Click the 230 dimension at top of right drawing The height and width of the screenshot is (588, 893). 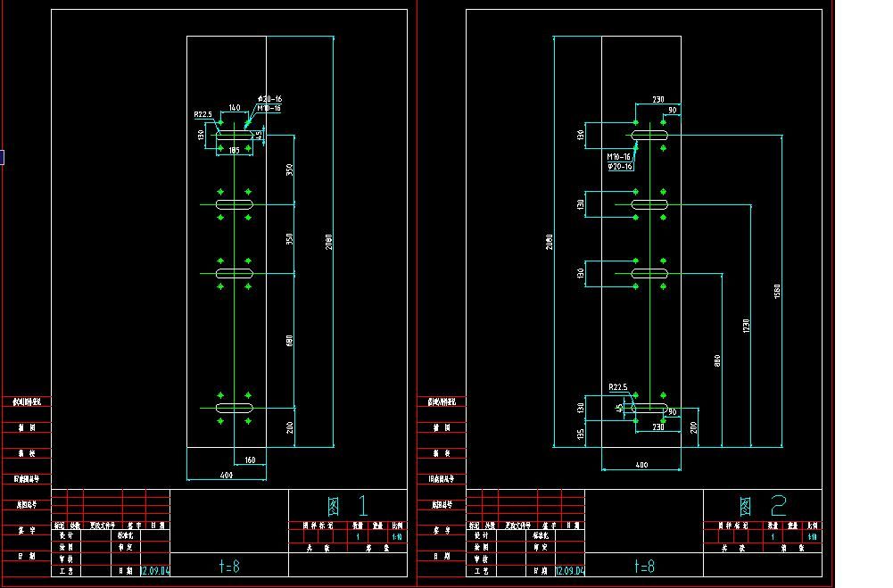pos(657,100)
